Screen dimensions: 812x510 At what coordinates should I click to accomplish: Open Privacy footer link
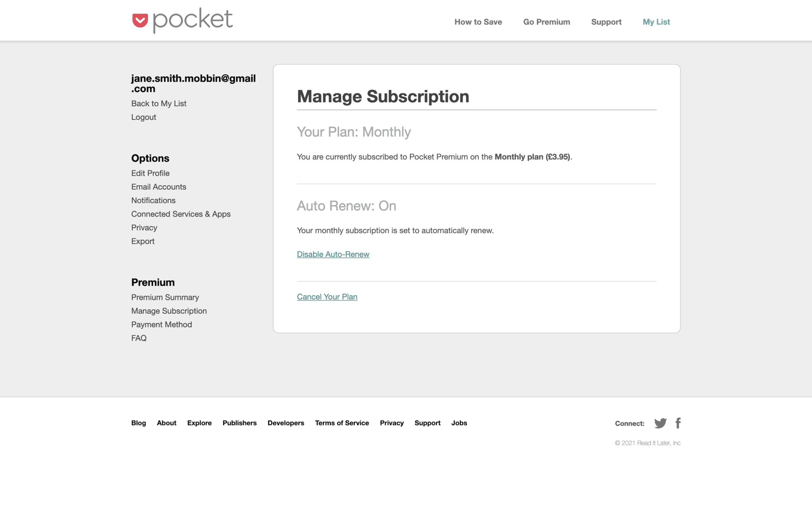[392, 423]
